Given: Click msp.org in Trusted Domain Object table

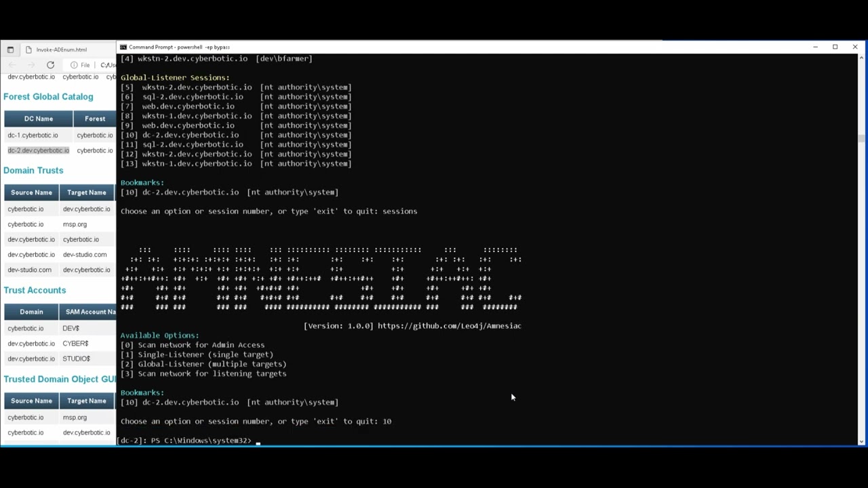Looking at the screenshot, I should coord(75,418).
